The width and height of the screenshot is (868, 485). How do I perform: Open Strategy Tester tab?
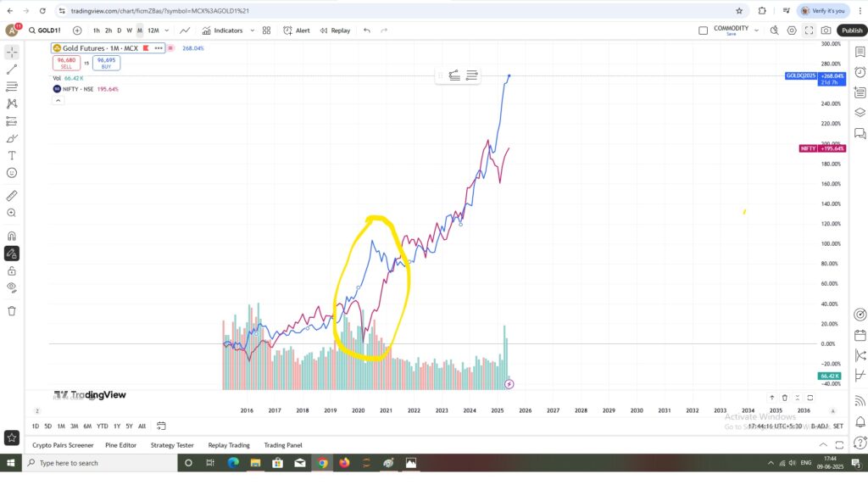172,445
